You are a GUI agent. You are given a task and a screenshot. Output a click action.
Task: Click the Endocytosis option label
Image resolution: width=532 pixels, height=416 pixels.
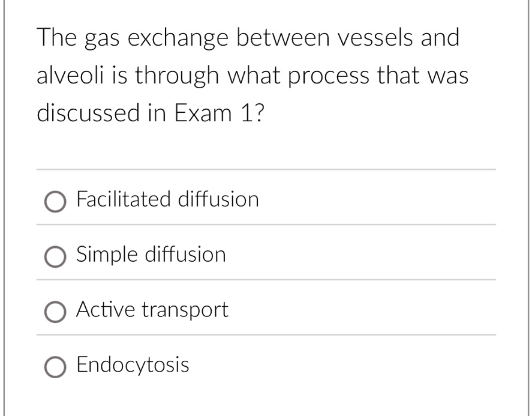(x=133, y=365)
